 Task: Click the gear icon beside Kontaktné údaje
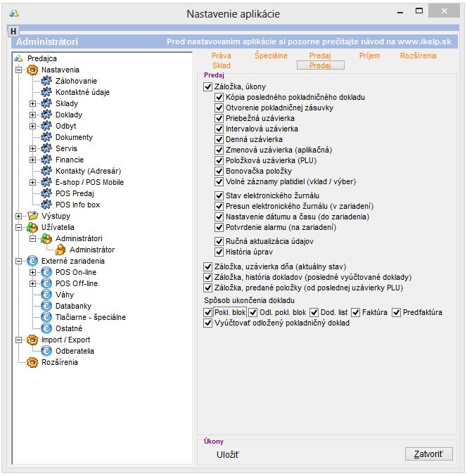[x=47, y=93]
